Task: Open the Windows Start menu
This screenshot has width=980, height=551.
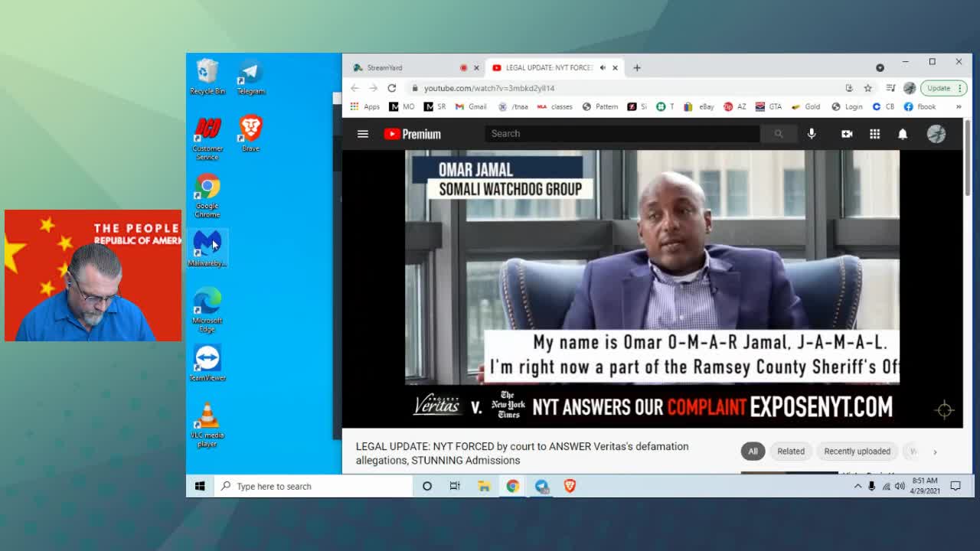Action: 200,486
